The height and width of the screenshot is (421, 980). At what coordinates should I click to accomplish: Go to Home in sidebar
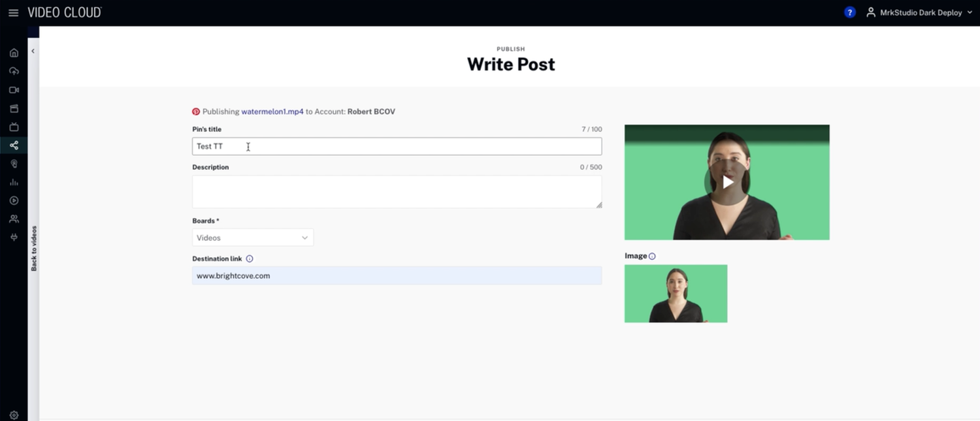[x=14, y=53]
